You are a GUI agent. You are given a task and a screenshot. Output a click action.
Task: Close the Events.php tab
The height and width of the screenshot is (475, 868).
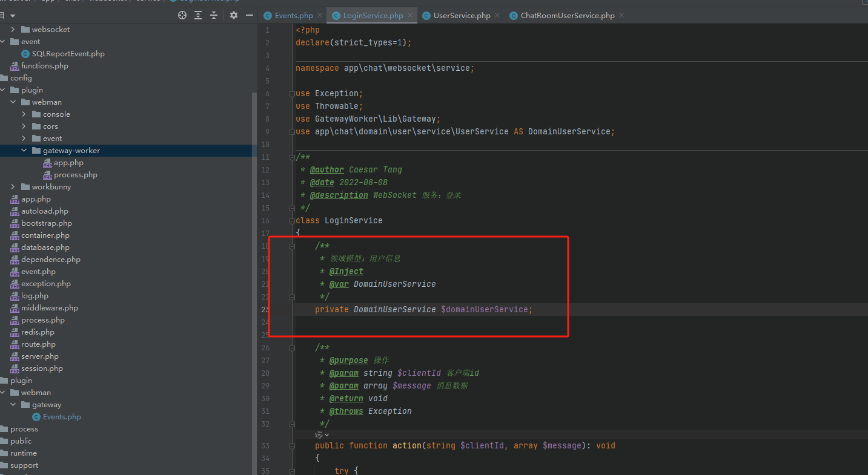point(320,16)
